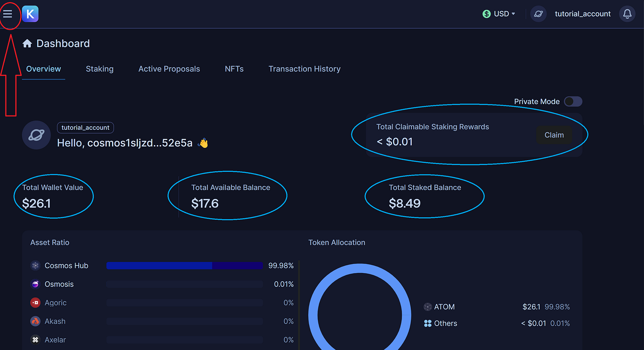644x350 pixels.
Task: Enable Private Mode
Action: point(573,101)
